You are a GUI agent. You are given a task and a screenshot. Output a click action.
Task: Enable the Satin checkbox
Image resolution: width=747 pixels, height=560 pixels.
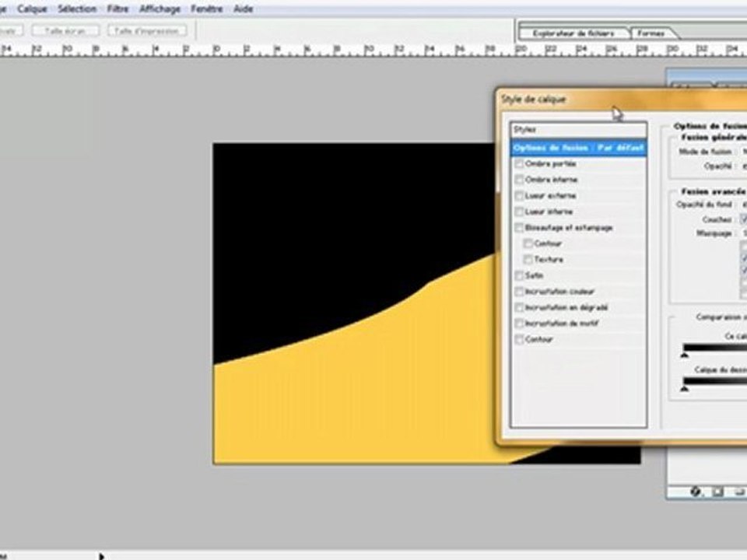tap(519, 275)
